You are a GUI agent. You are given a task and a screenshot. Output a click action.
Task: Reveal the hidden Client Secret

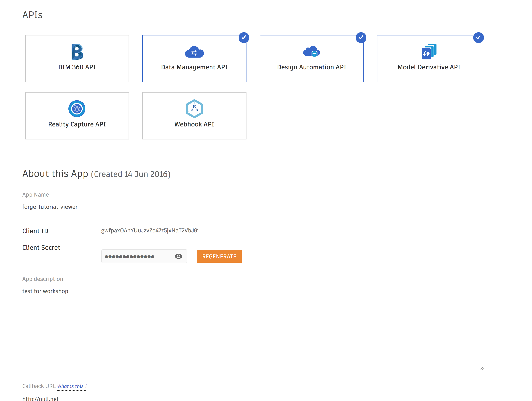[178, 256]
